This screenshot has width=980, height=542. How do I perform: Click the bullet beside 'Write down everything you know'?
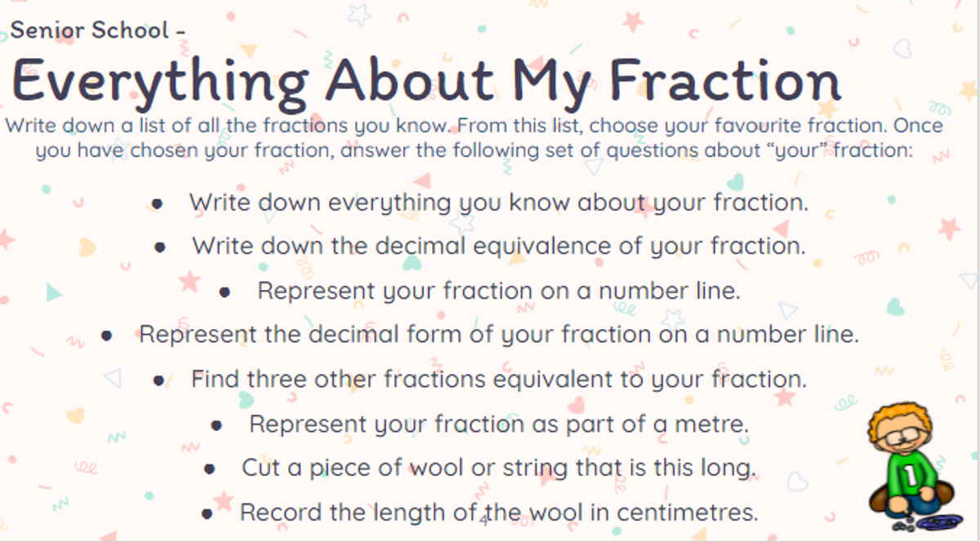pyautogui.click(x=157, y=204)
